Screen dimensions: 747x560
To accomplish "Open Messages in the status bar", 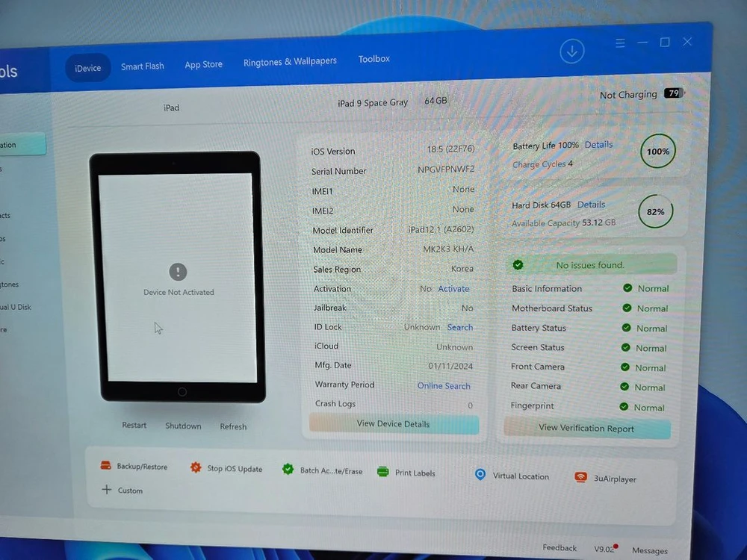I will tap(649, 550).
